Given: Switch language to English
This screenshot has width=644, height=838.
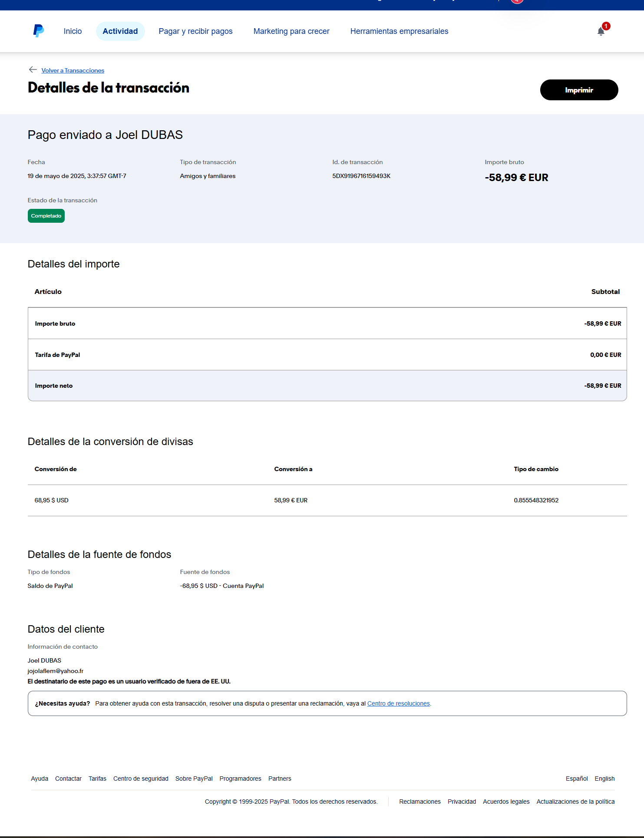Looking at the screenshot, I should pyautogui.click(x=604, y=779).
